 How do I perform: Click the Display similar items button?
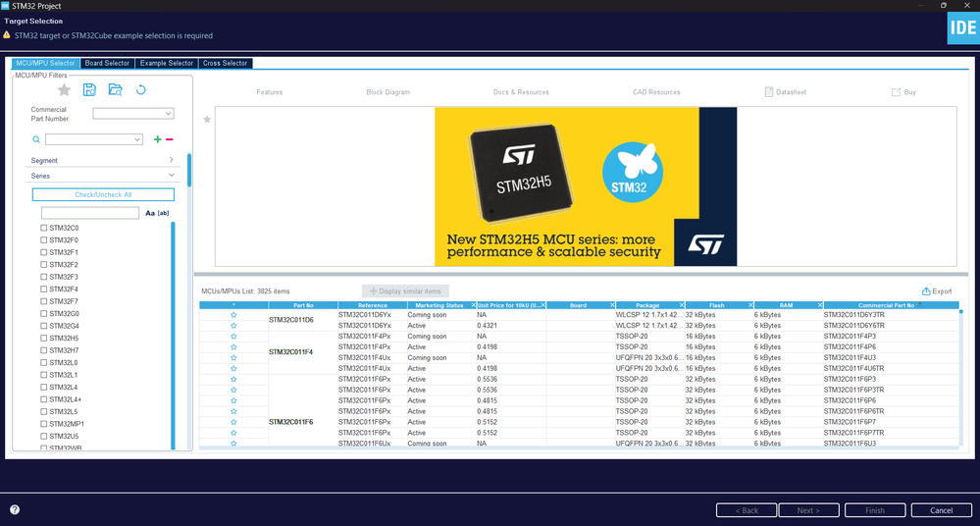(x=405, y=291)
